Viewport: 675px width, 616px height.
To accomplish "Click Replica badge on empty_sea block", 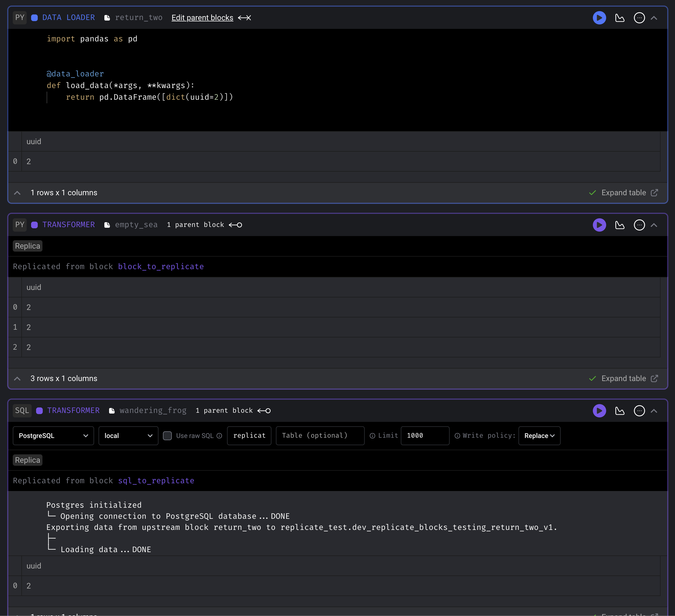I will click(x=27, y=246).
